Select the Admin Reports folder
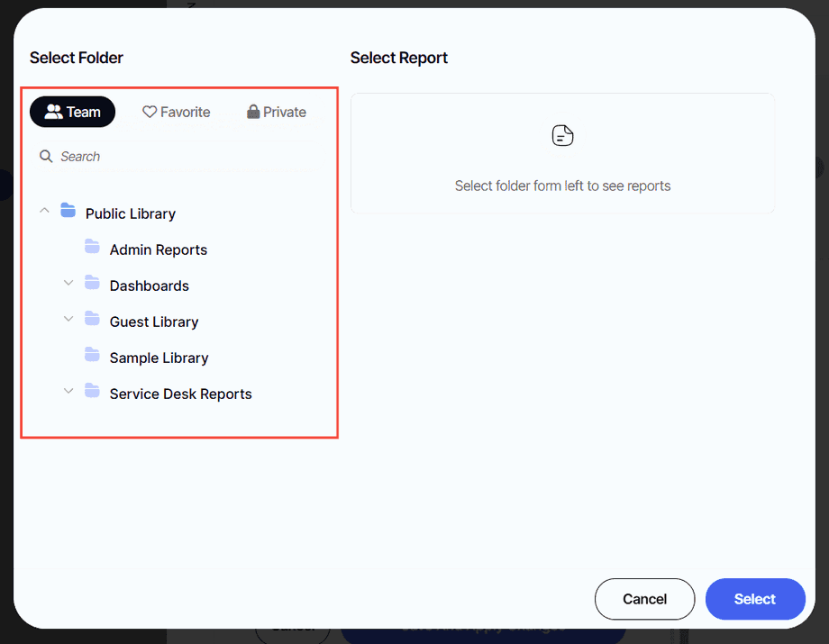The width and height of the screenshot is (829, 644). (x=158, y=249)
